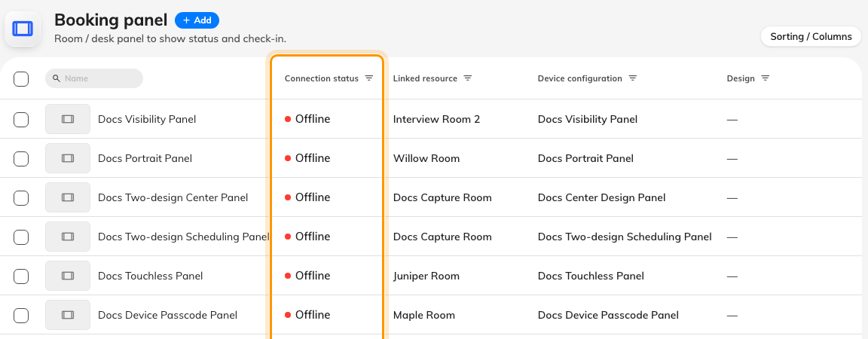Click Docs Portrait Panel device thumbnail

(x=68, y=158)
